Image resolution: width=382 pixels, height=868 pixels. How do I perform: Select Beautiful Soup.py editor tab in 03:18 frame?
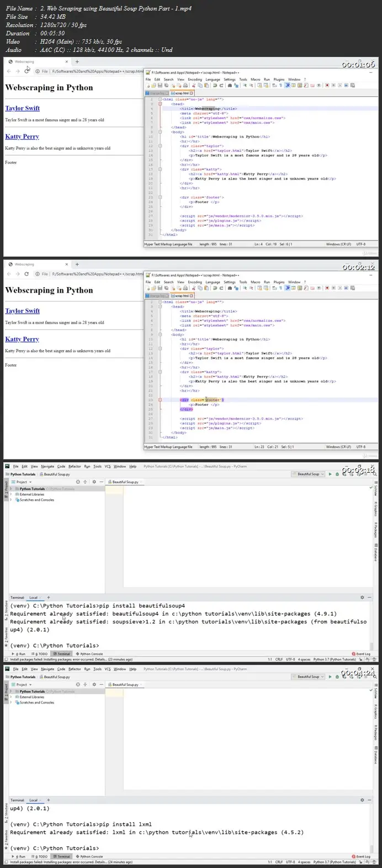124,482
